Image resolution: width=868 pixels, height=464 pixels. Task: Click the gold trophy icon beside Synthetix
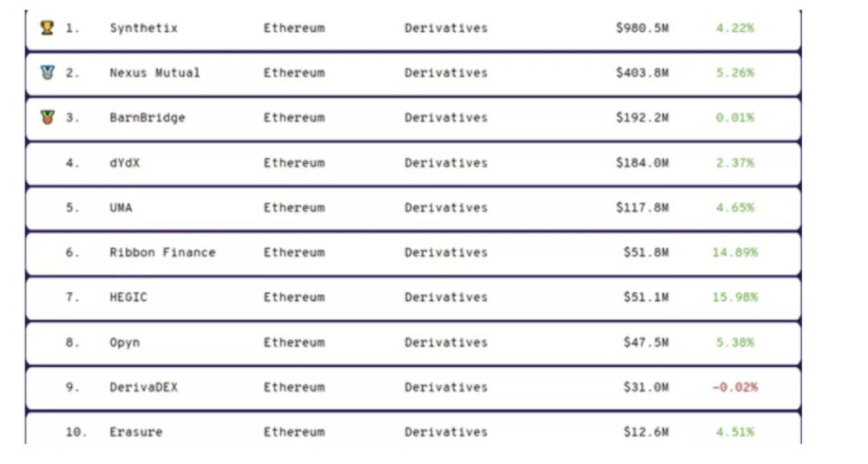(47, 28)
